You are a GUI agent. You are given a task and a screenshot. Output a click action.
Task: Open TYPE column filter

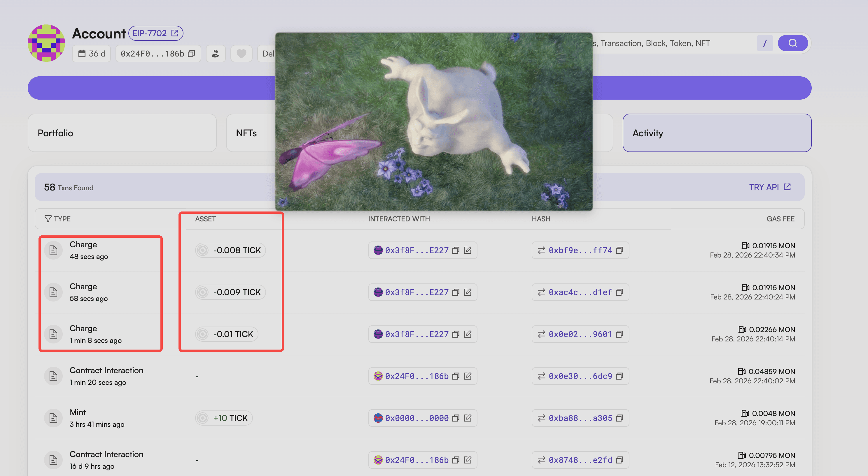coord(48,219)
